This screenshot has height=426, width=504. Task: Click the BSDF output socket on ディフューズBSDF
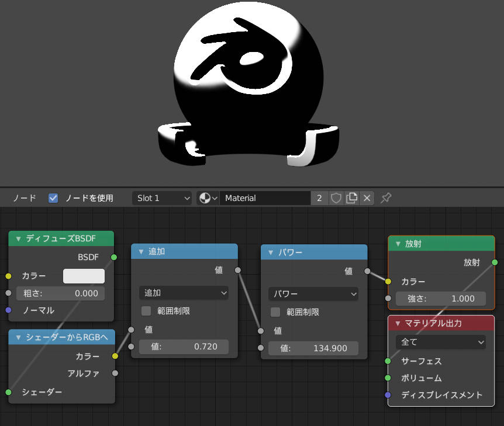114,257
